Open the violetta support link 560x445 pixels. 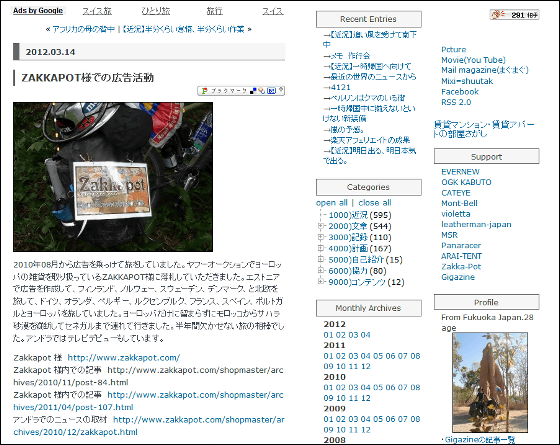[456, 214]
